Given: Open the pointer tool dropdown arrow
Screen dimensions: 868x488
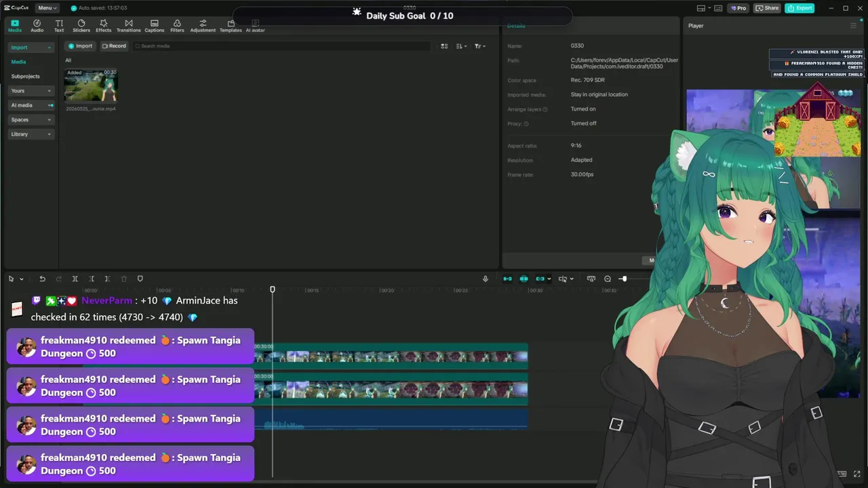Looking at the screenshot, I should [x=22, y=279].
